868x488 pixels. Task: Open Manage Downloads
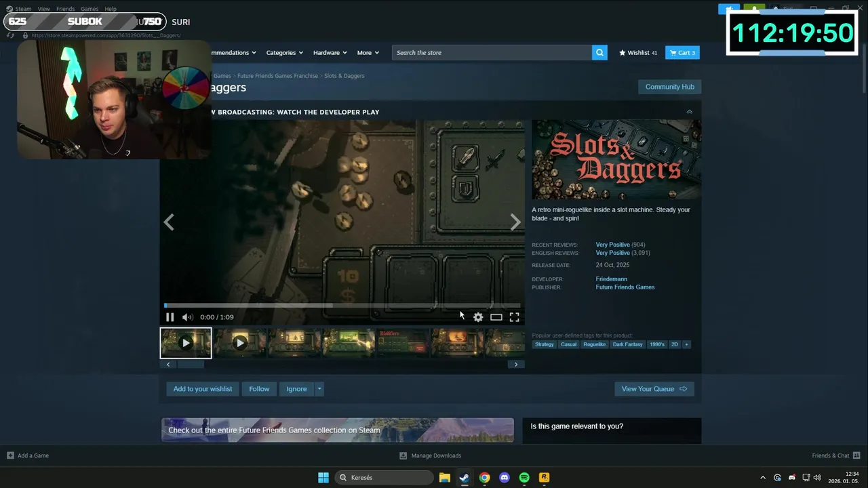click(431, 455)
